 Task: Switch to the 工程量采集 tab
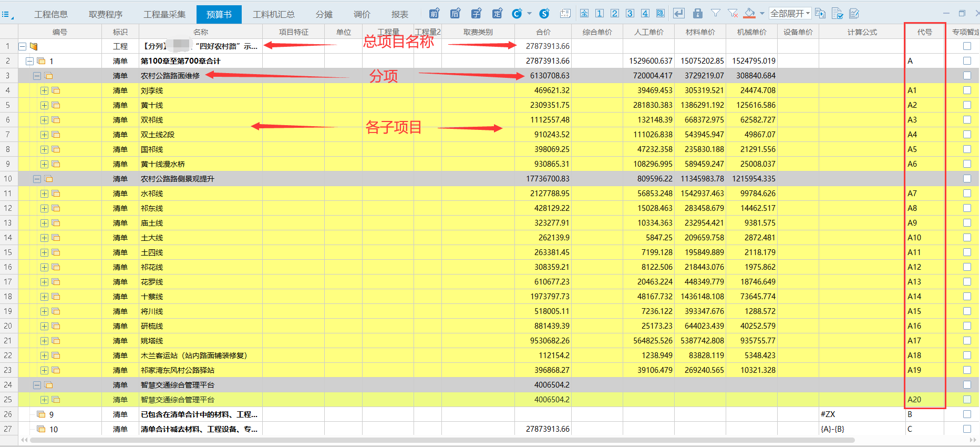tap(164, 14)
